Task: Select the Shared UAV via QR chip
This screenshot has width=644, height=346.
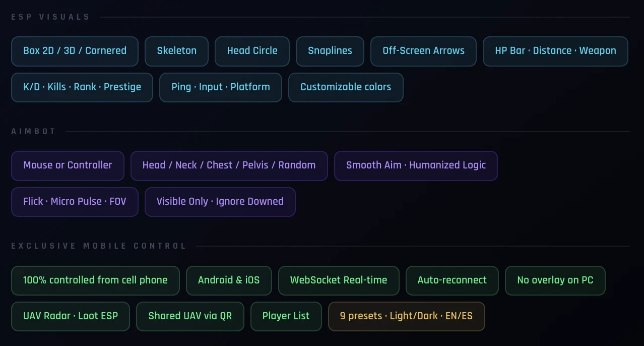Action: pyautogui.click(x=190, y=317)
